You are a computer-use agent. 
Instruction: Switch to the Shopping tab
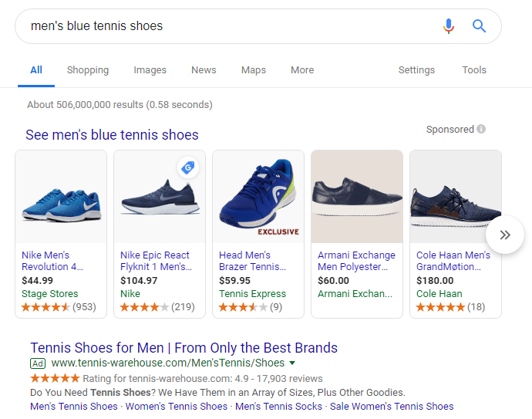pyautogui.click(x=88, y=70)
